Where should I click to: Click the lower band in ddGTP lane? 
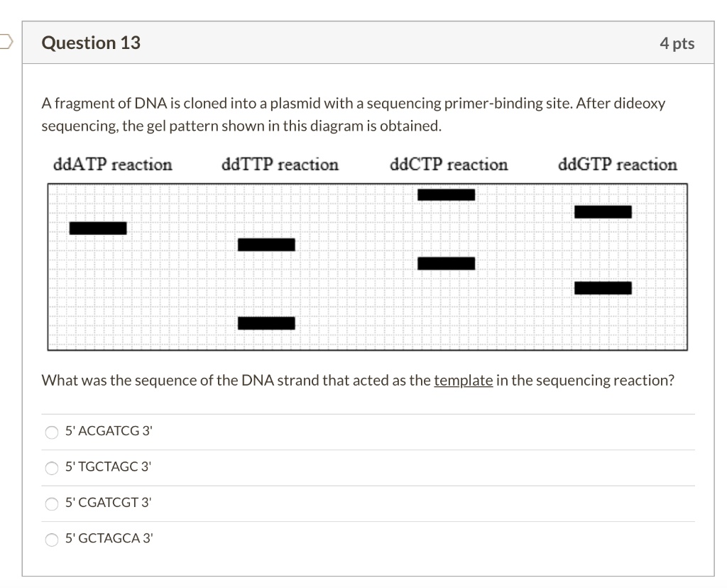click(603, 288)
